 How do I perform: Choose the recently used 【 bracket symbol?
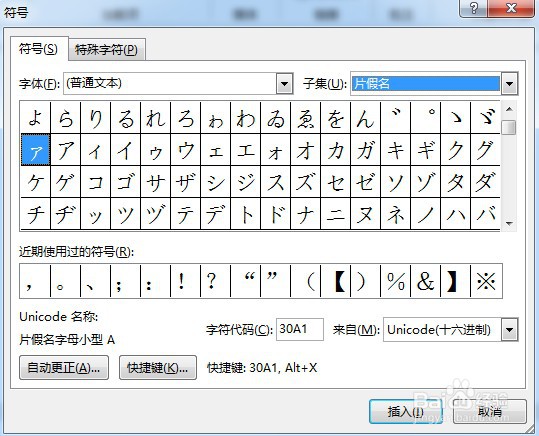pos(336,281)
